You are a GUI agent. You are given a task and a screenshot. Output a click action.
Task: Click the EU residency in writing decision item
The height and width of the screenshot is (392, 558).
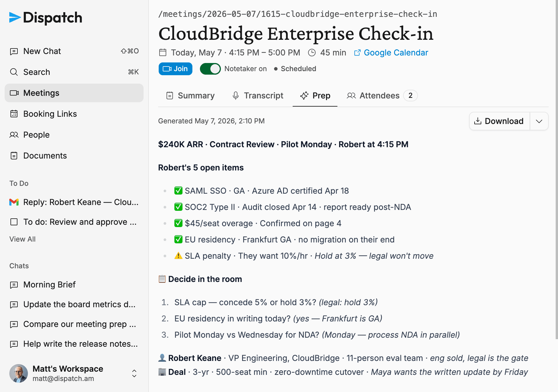[x=278, y=319]
